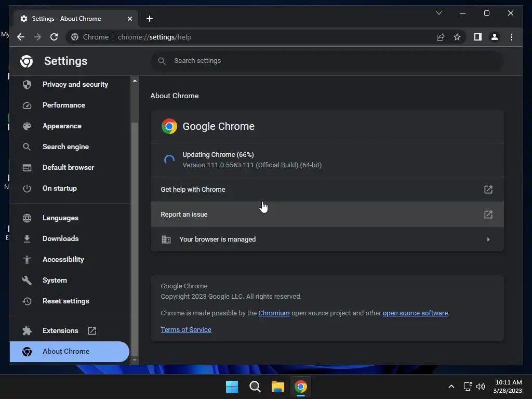Click the Search settings field
The height and width of the screenshot is (399, 532).
tap(327, 61)
